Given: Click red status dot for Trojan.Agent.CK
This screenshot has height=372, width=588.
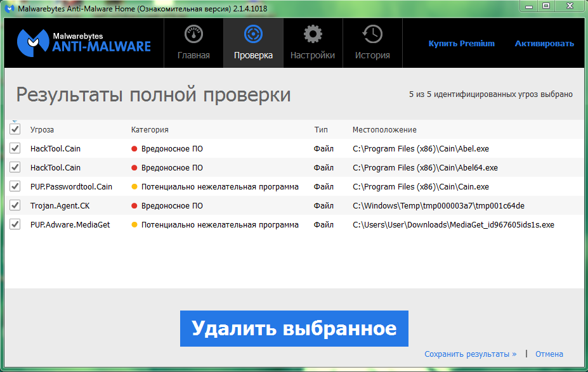Looking at the screenshot, I should pos(134,206).
